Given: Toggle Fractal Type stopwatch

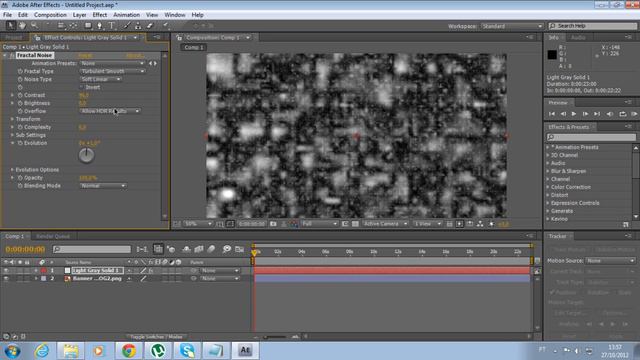Looking at the screenshot, I should coord(20,71).
